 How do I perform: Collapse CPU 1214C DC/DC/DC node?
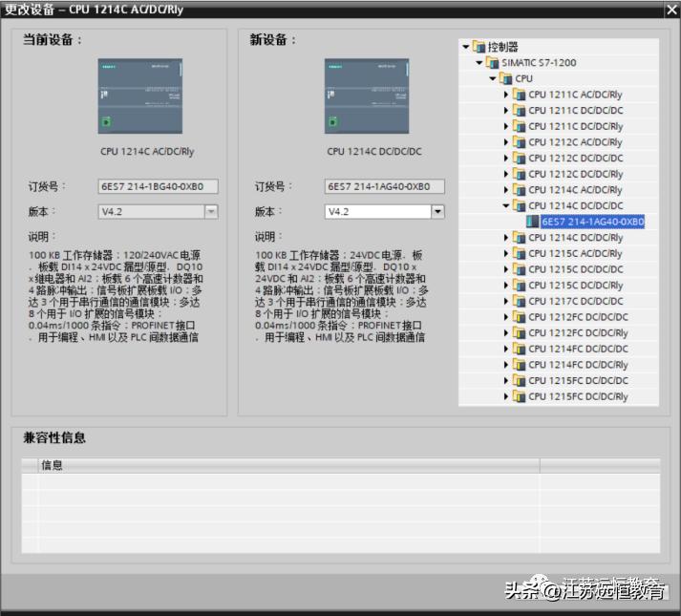click(x=506, y=205)
